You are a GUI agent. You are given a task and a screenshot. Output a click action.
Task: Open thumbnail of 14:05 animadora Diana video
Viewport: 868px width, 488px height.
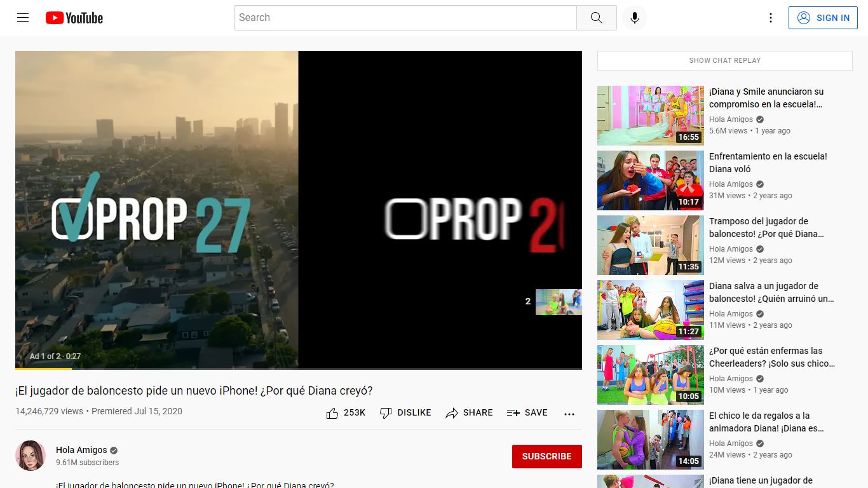(x=651, y=440)
